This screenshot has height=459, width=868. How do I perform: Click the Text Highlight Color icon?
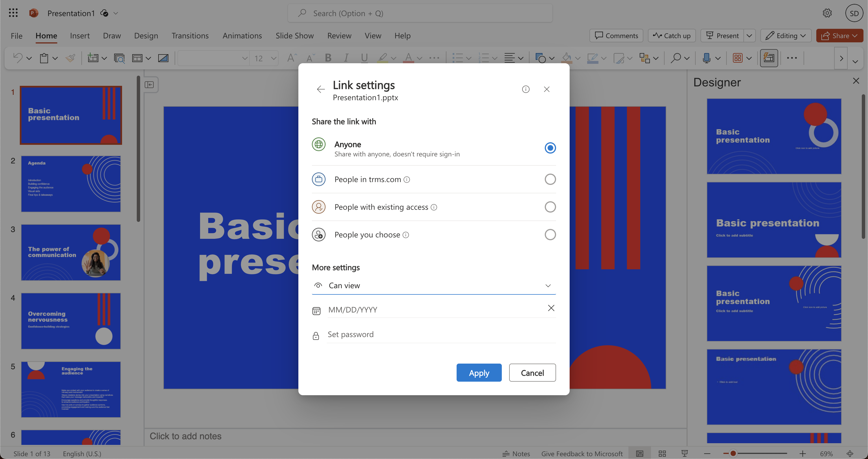(x=383, y=58)
